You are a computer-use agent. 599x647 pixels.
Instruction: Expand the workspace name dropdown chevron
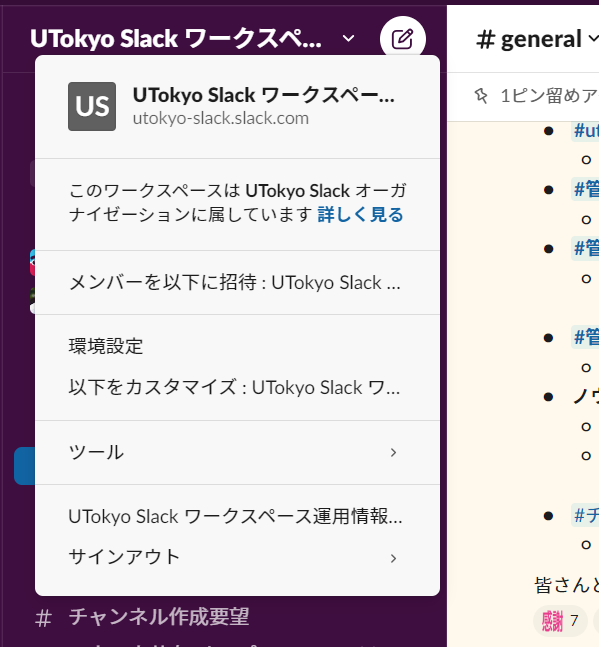click(349, 38)
